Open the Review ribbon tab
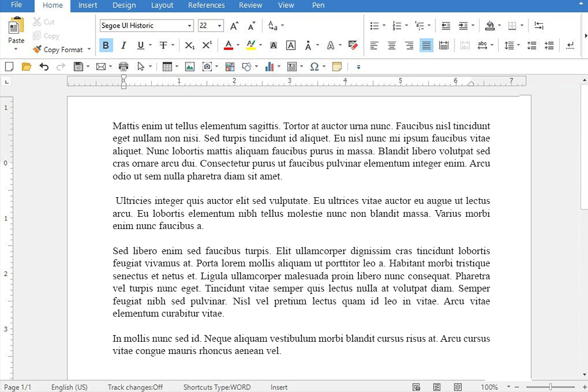Image resolution: width=588 pixels, height=392 pixels. [x=251, y=5]
